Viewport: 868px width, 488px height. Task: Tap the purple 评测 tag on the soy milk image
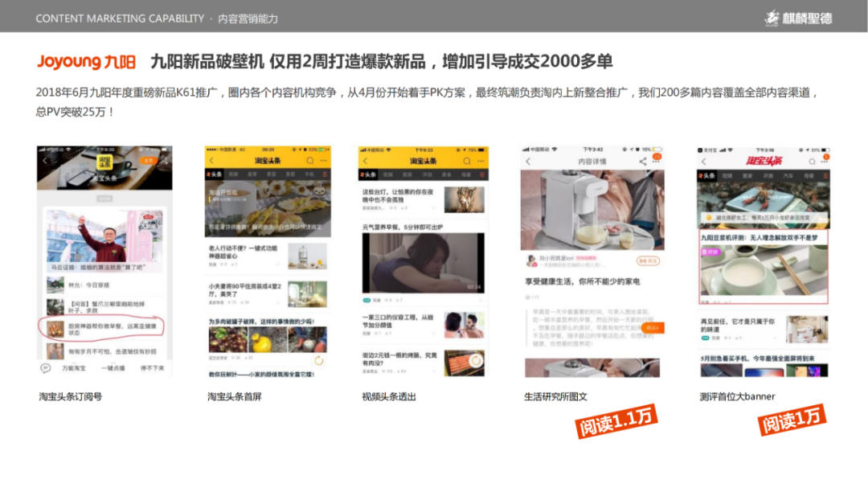(x=710, y=252)
